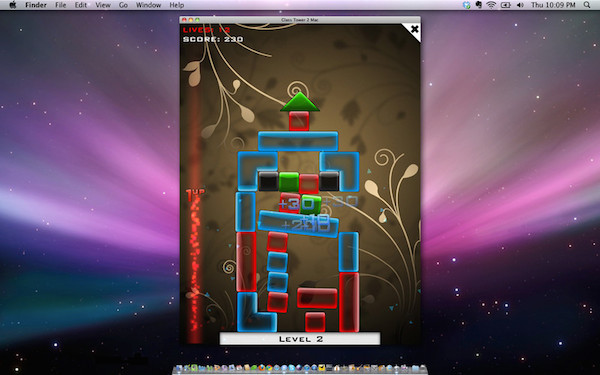Viewport: 600px width, 375px height.
Task: Open Firefox from the Dock
Action: pyautogui.click(x=261, y=368)
